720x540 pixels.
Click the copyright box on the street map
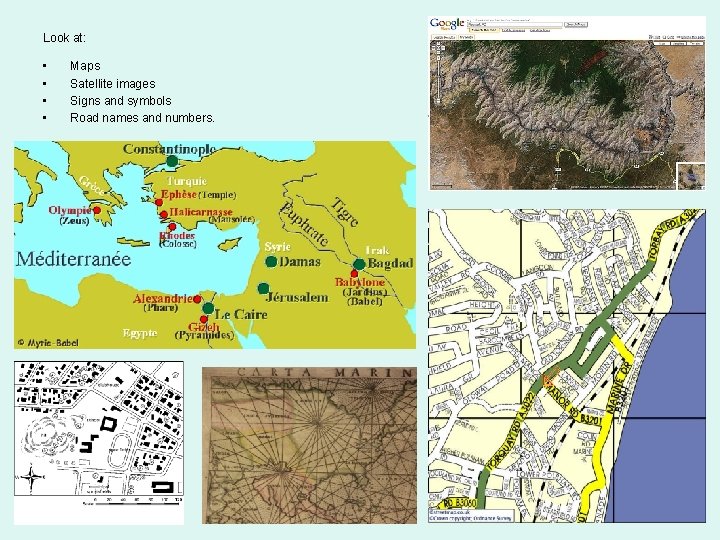tap(471, 515)
